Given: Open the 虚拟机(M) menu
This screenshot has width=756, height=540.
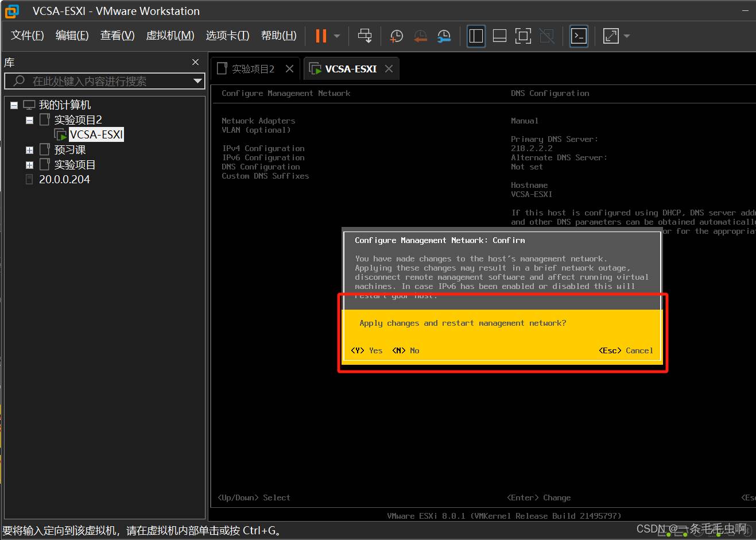Looking at the screenshot, I should point(170,36).
